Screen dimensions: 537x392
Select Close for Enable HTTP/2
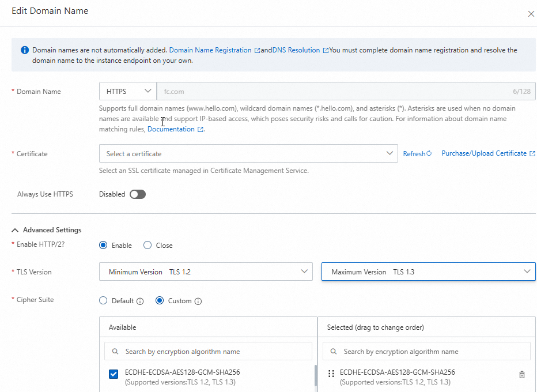(148, 245)
